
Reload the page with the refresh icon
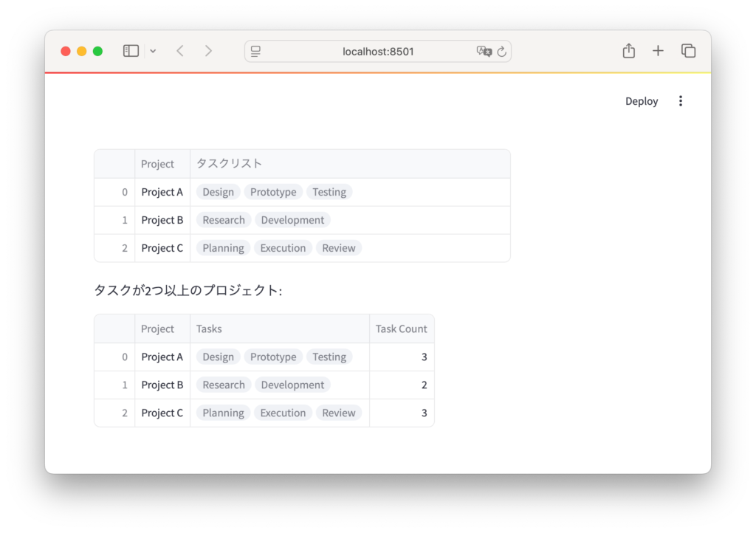502,52
